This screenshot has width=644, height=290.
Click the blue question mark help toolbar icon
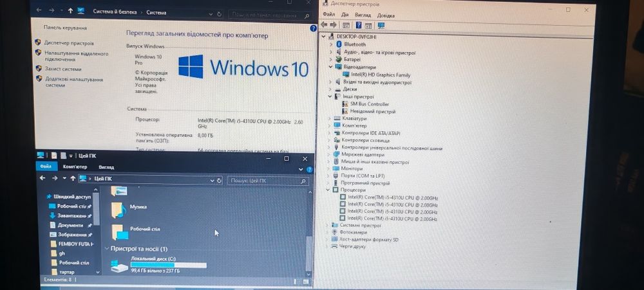tap(359, 26)
